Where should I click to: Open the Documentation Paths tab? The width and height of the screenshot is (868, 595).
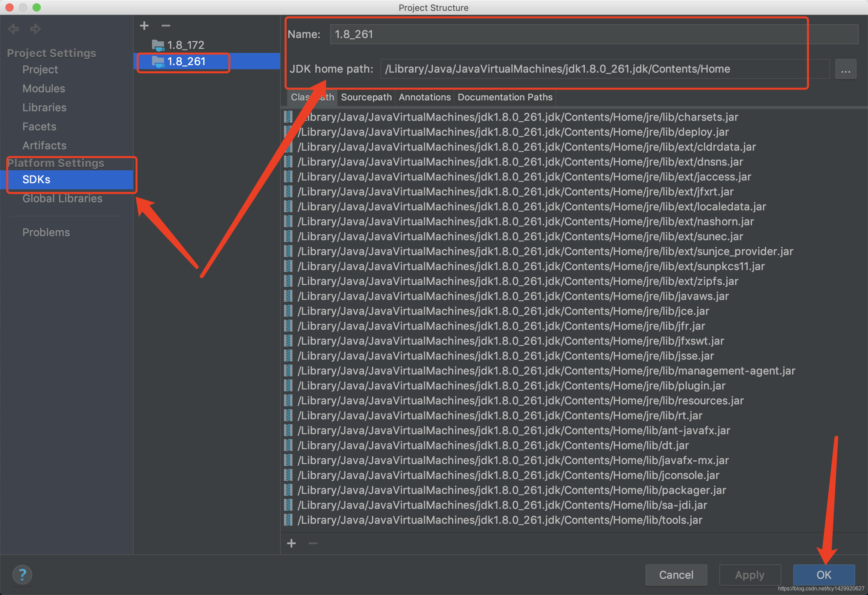tap(505, 97)
